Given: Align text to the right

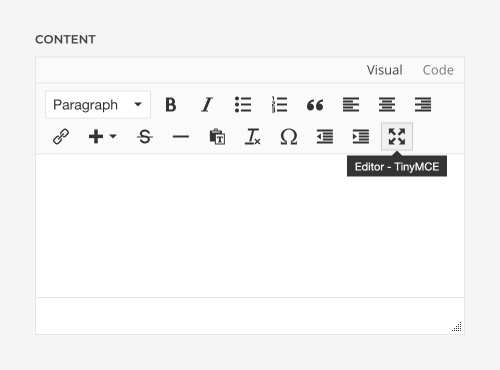Looking at the screenshot, I should click(x=423, y=105).
